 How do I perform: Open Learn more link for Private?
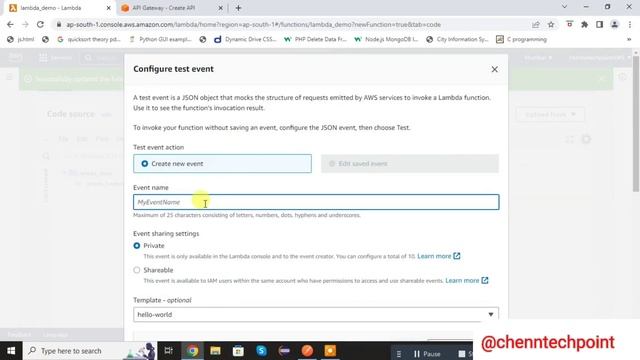click(438, 256)
